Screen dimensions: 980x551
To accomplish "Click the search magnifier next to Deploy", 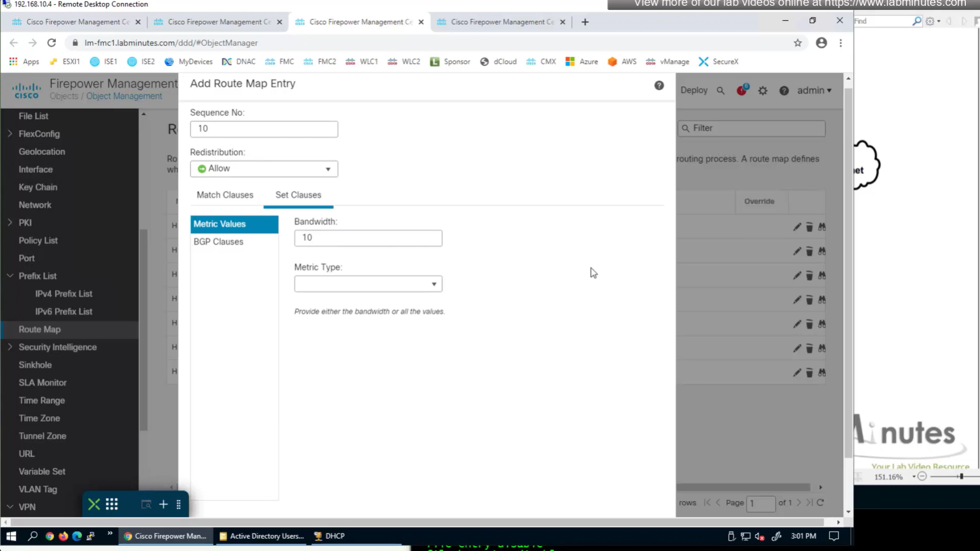I will 720,91.
